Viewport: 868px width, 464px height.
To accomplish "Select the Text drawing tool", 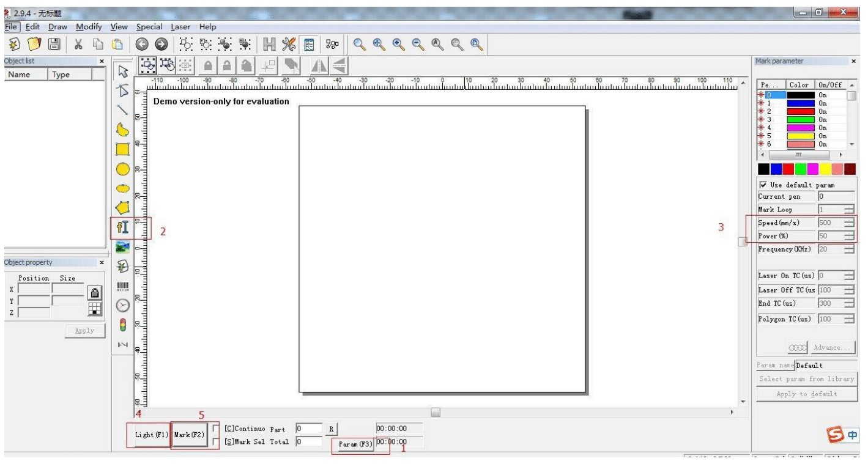I will (122, 228).
